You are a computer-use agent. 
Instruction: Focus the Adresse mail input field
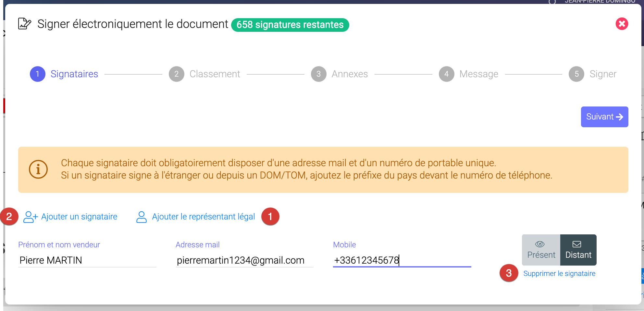point(244,260)
